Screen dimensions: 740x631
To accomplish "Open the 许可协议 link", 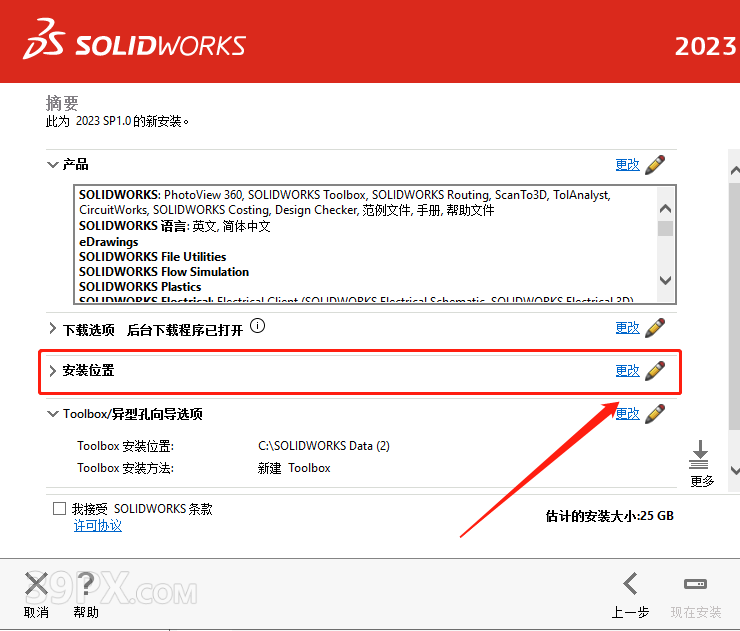I will [98, 526].
